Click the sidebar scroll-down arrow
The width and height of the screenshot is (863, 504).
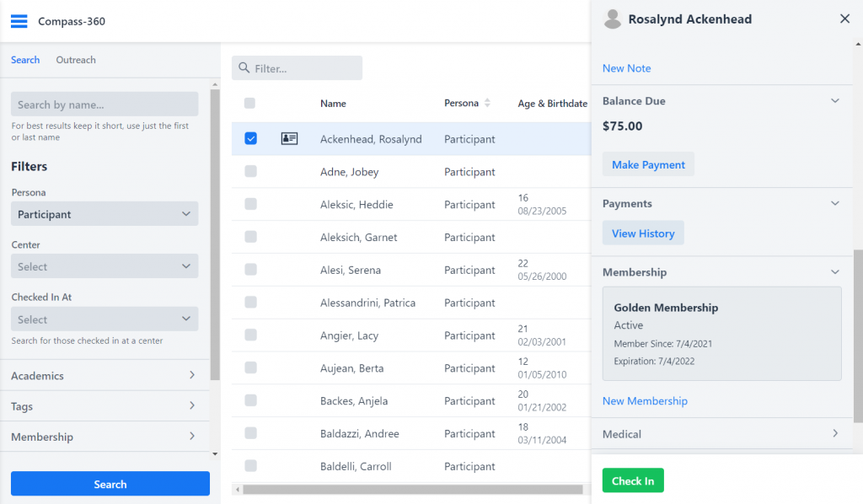(x=215, y=454)
